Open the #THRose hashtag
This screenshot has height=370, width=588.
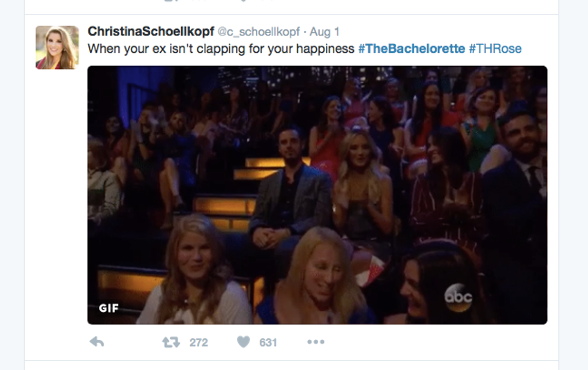pos(495,49)
